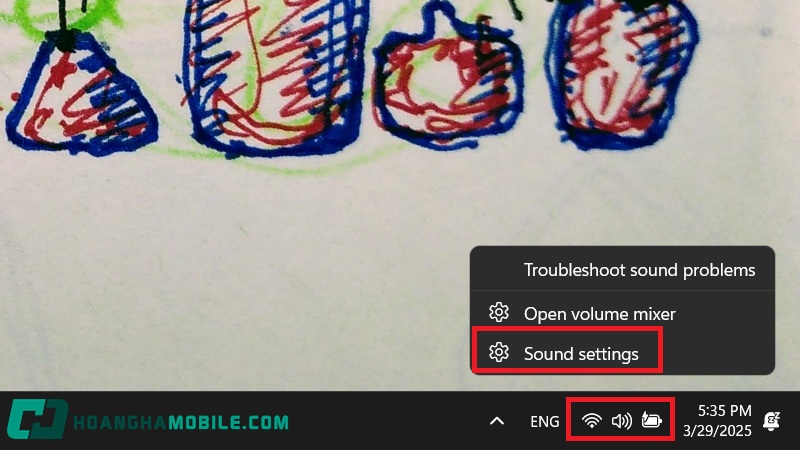Click empty wallpaper area to dismiss menu
The width and height of the screenshot is (800, 450).
230,281
